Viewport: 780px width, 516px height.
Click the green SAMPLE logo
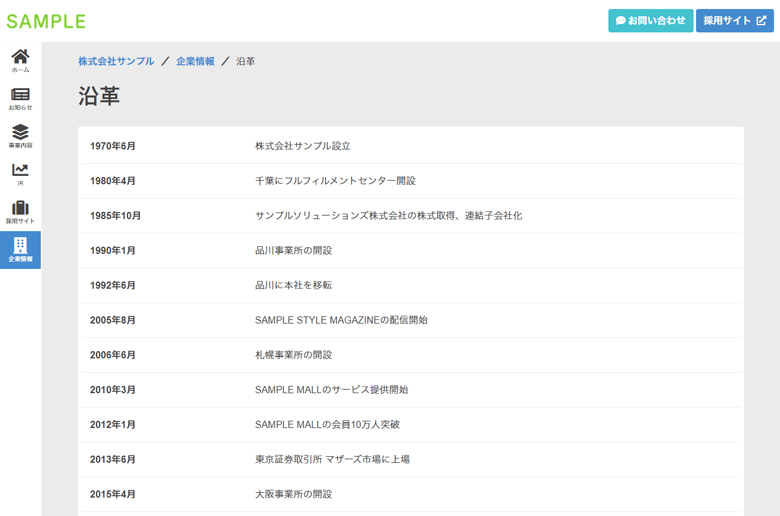[x=46, y=21]
